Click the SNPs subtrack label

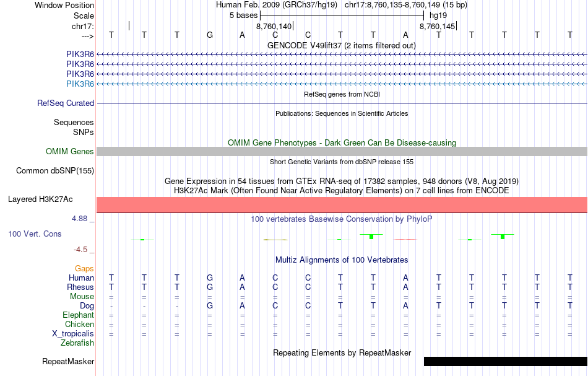[84, 132]
